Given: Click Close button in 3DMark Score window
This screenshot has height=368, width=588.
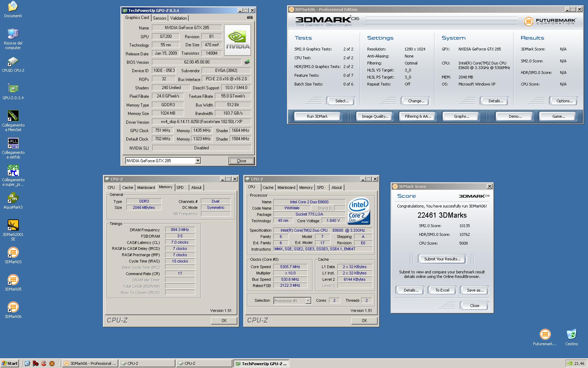Looking at the screenshot, I should [475, 306].
